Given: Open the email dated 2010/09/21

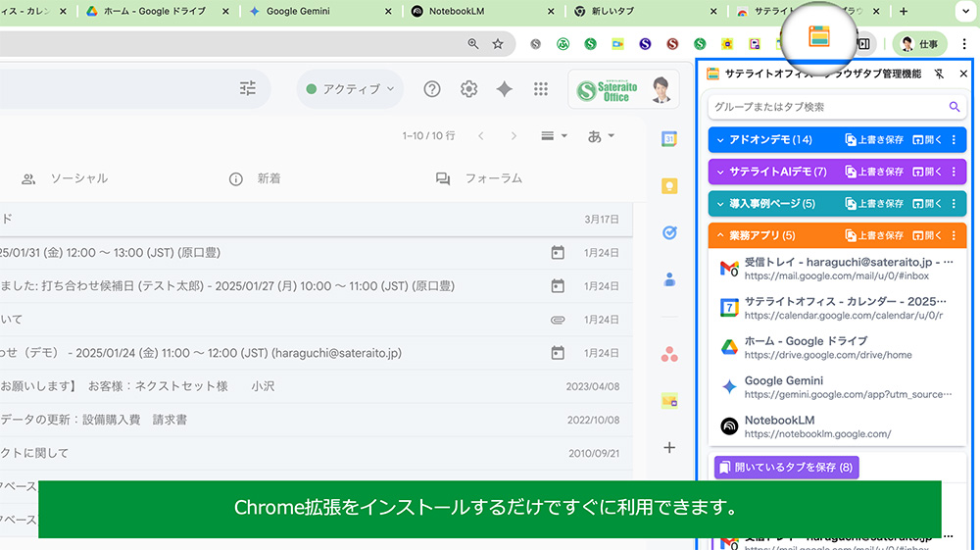Looking at the screenshot, I should pos(317,453).
